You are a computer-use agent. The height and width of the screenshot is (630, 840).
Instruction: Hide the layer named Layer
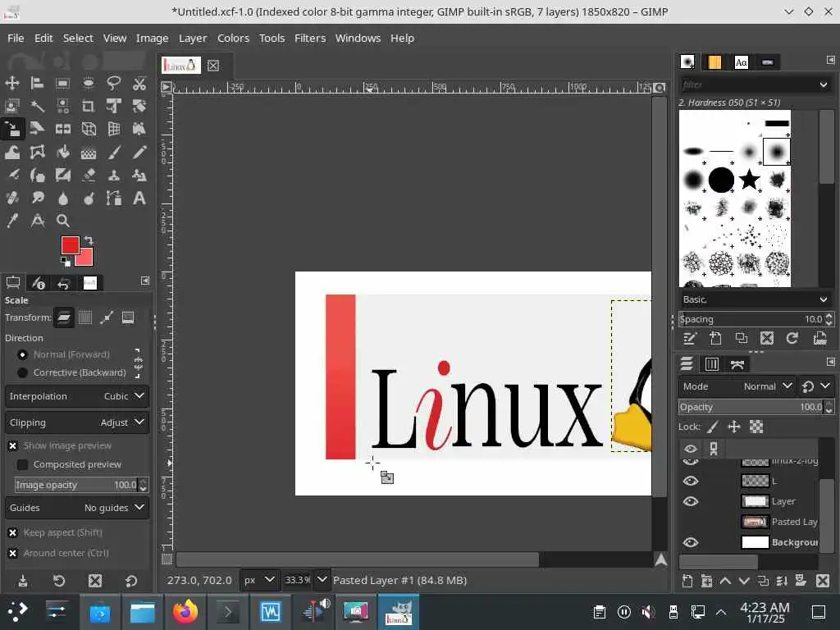click(691, 501)
